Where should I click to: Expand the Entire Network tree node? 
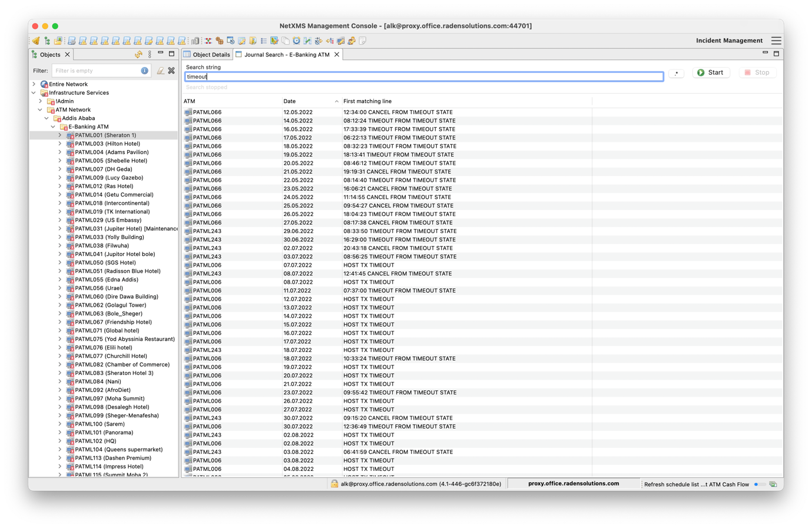point(34,84)
